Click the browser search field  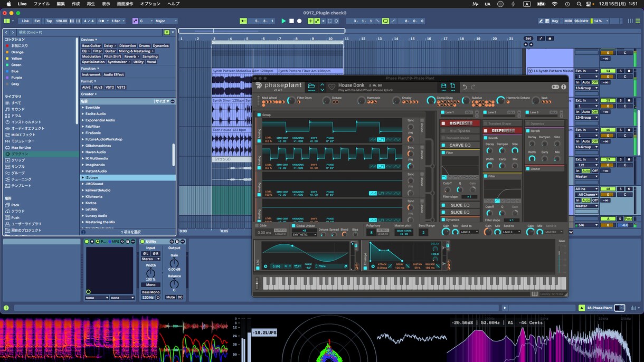coord(90,32)
